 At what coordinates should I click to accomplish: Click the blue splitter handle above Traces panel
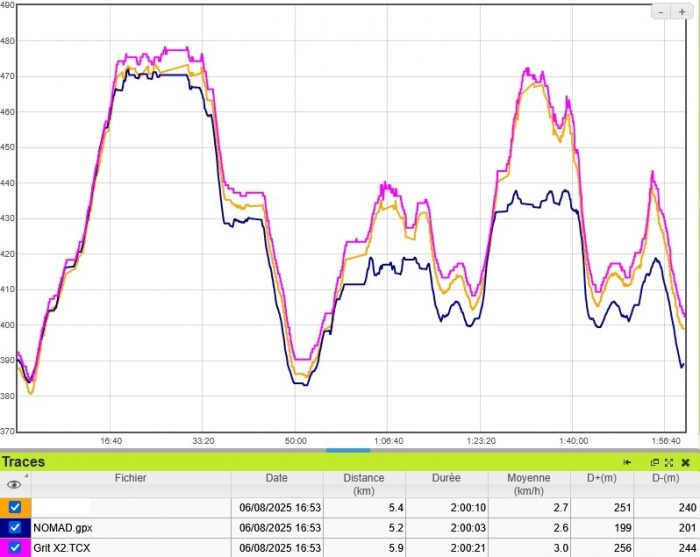[348, 450]
